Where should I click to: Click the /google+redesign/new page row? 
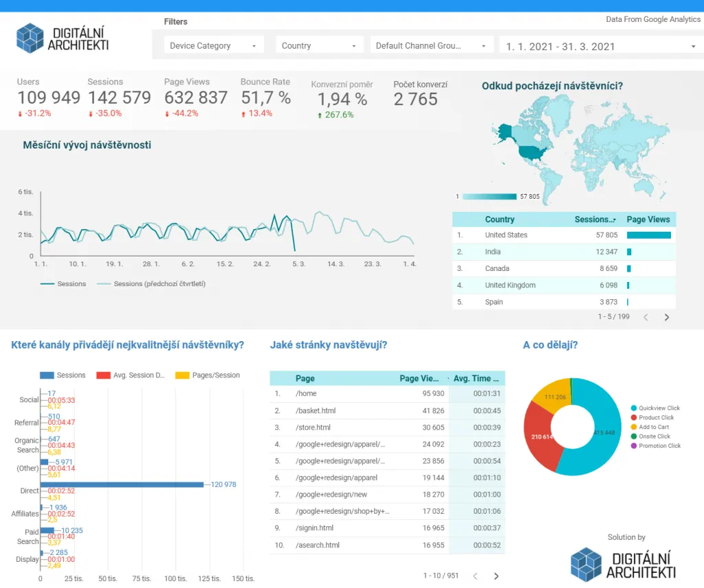[x=387, y=494]
